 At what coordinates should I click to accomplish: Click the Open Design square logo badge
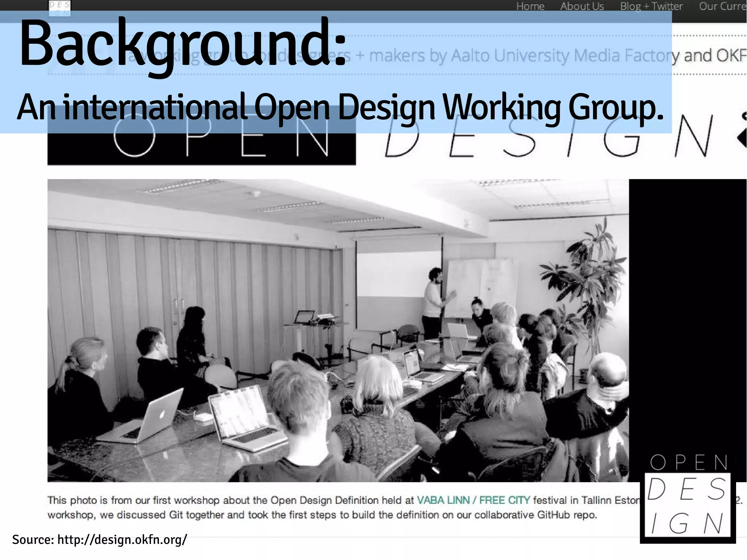click(688, 498)
